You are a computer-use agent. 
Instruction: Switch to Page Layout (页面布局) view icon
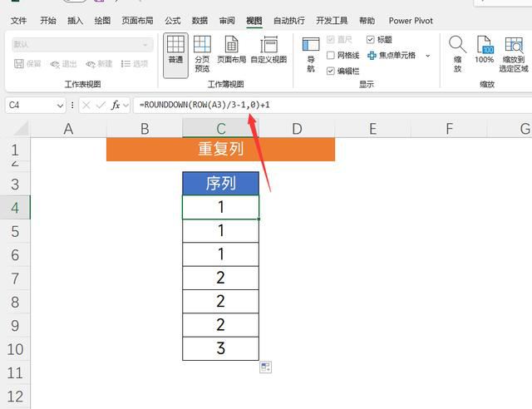pyautogui.click(x=231, y=50)
